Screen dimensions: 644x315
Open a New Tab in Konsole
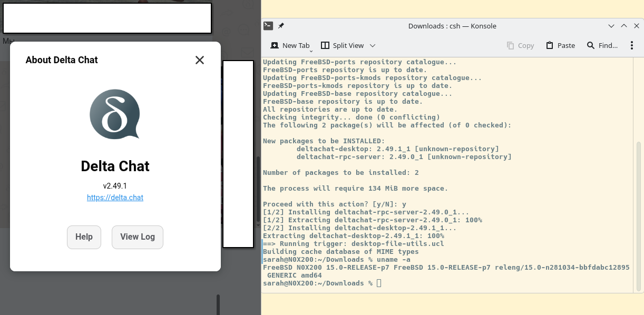coord(289,46)
